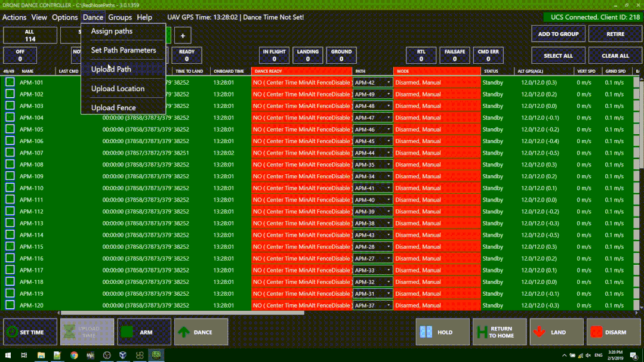Start the show with the Dance arrow icon

point(184,332)
